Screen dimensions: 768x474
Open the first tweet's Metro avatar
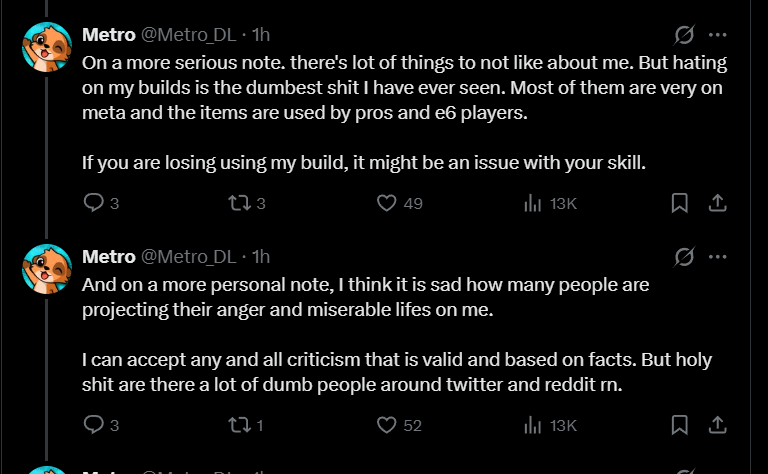point(47,47)
